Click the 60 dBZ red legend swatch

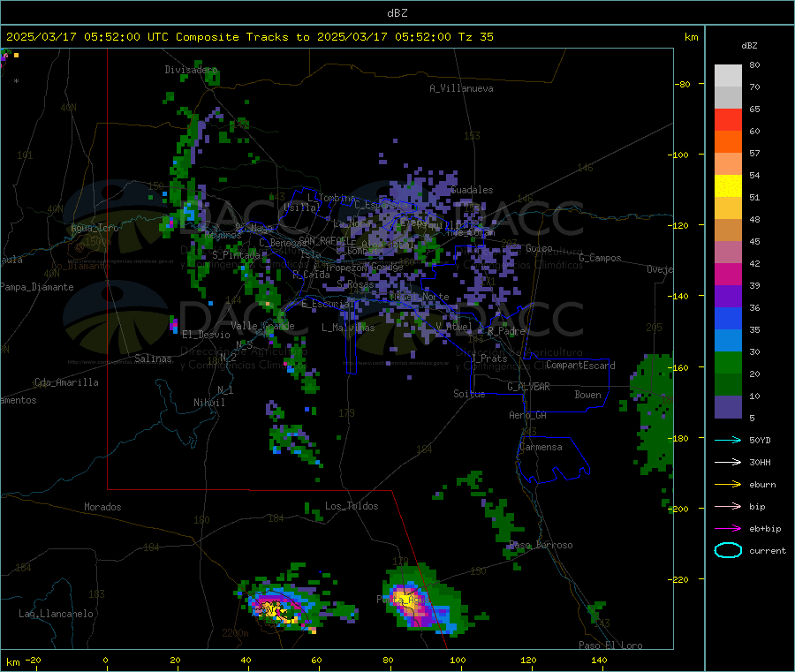(728, 119)
